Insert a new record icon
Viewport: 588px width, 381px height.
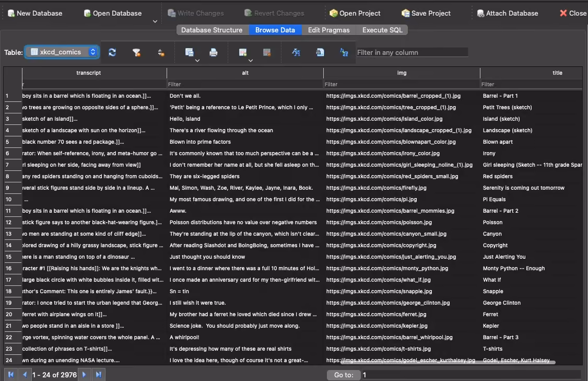(243, 53)
